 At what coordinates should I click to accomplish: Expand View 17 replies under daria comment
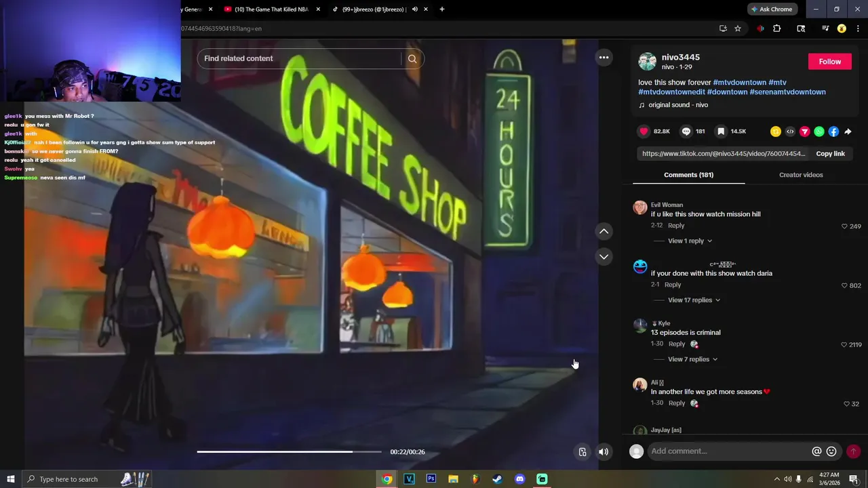point(694,300)
